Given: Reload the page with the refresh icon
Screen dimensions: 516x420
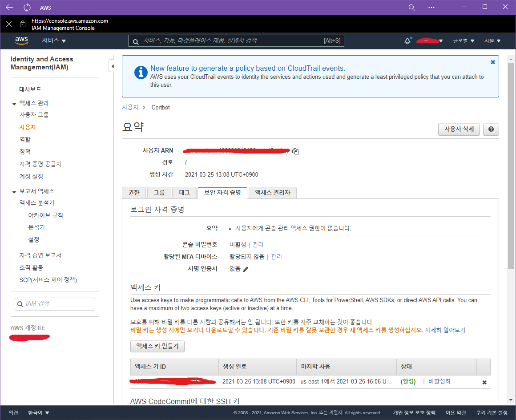Looking at the screenshot, I should [x=27, y=7].
